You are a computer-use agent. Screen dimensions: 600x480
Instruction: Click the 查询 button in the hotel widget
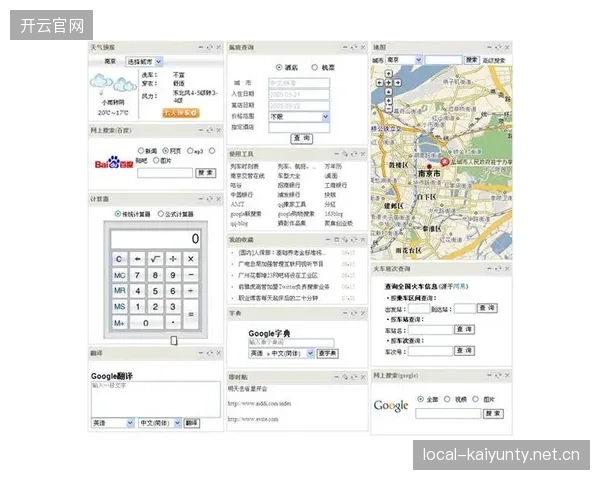[302, 138]
